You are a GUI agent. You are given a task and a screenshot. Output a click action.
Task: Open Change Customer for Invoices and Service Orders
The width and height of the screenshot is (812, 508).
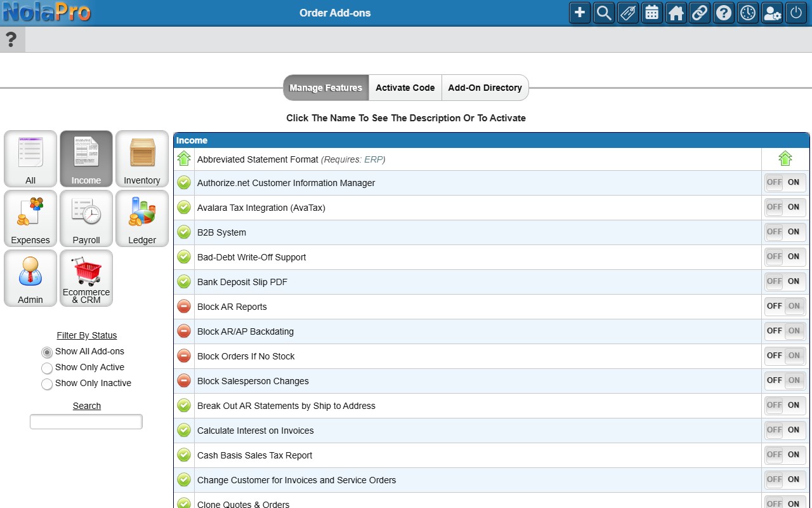pos(296,480)
